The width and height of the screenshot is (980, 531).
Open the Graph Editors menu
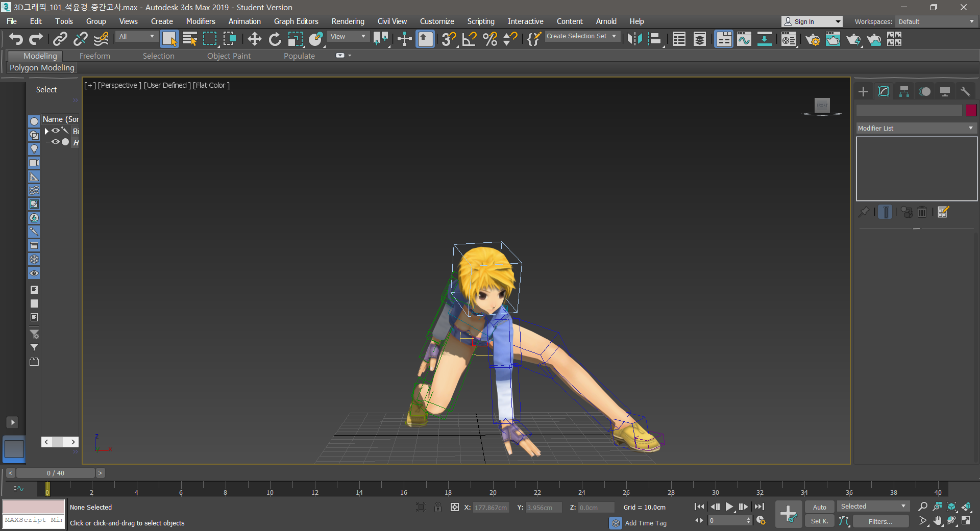click(296, 21)
